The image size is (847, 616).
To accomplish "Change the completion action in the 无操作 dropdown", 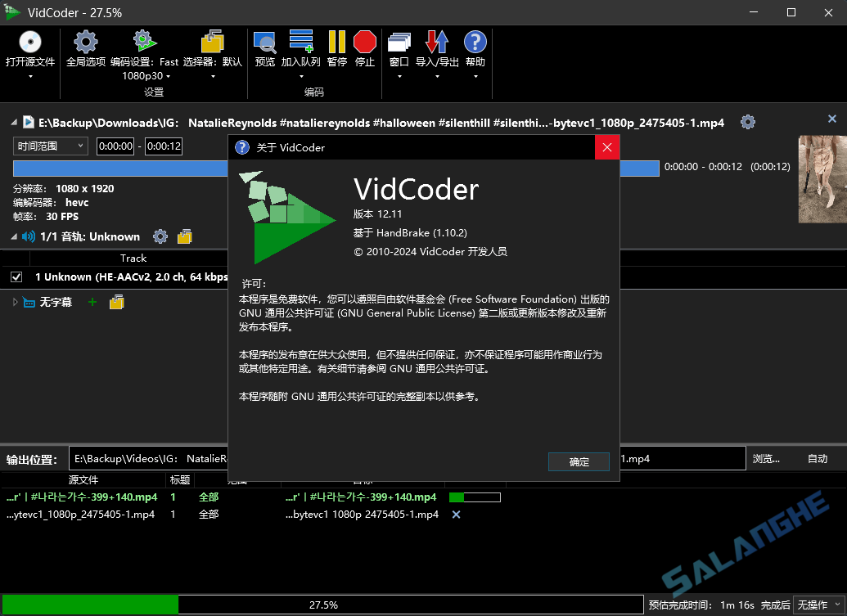I will [x=816, y=605].
